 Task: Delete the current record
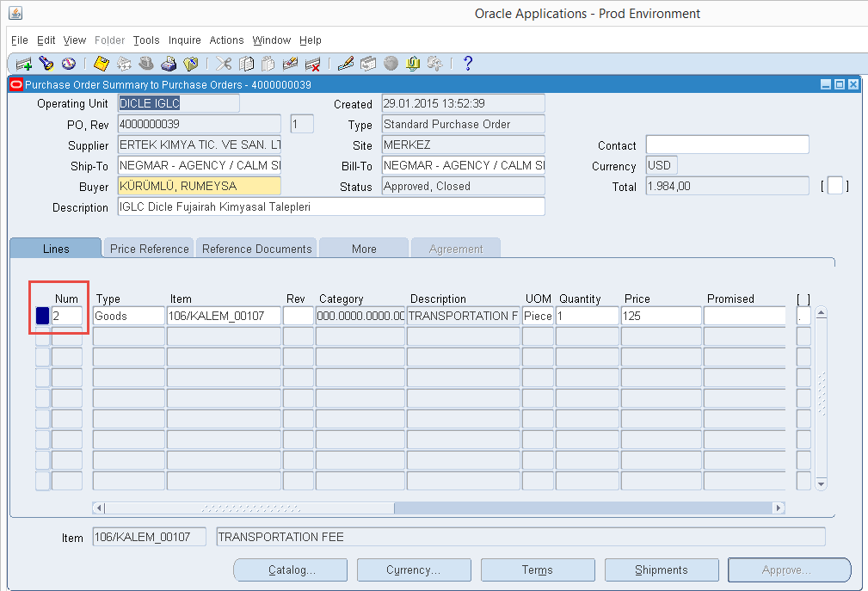click(x=314, y=64)
